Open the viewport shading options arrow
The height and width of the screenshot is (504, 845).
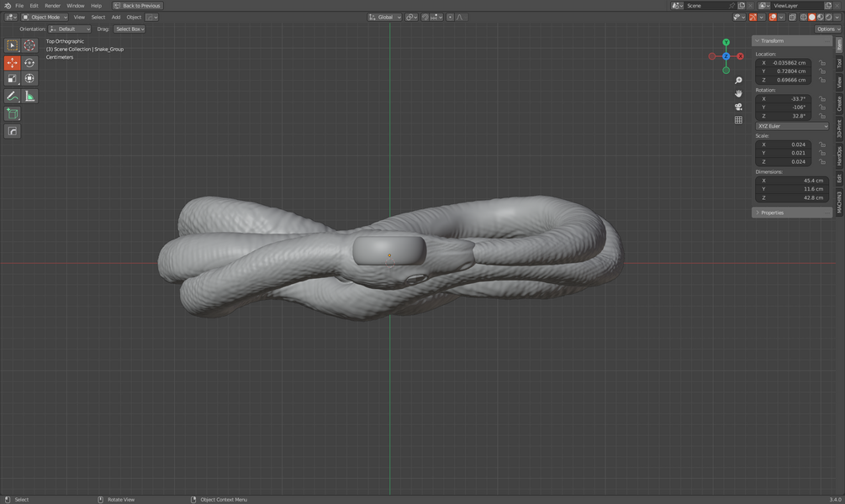[x=837, y=18]
